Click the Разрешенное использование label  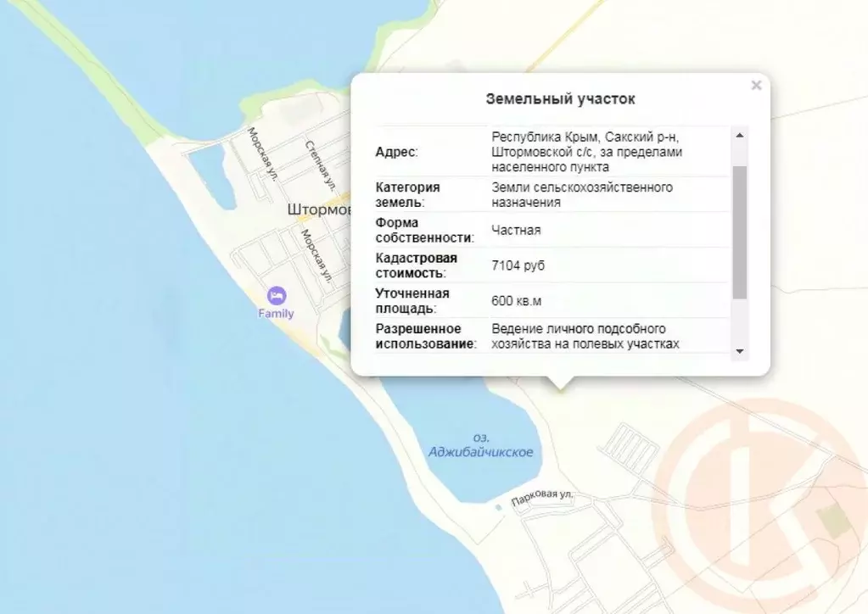[x=422, y=337]
